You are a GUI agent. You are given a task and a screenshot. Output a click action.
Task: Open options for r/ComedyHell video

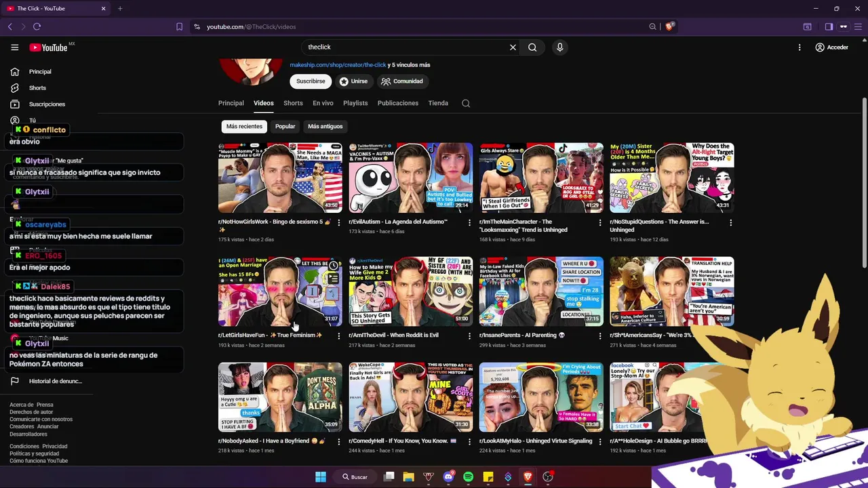click(x=469, y=441)
